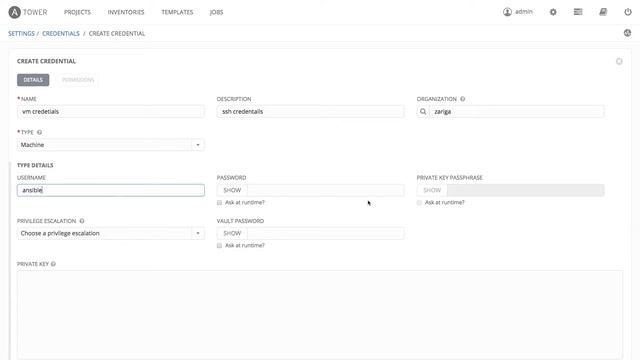
Task: Show help for the Type field
Action: [39, 132]
